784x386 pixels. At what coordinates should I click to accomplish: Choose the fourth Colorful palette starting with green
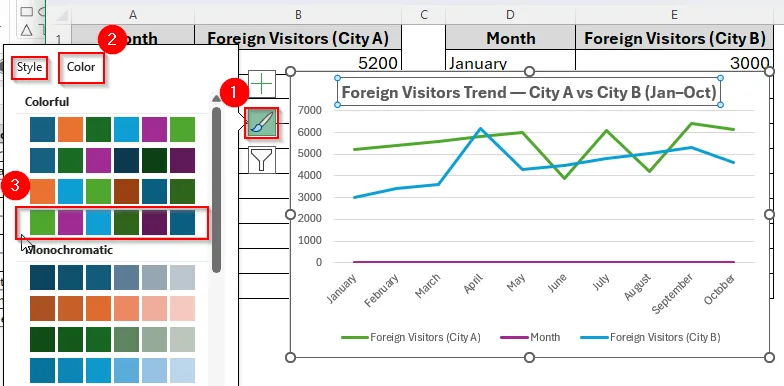pyautogui.click(x=112, y=222)
